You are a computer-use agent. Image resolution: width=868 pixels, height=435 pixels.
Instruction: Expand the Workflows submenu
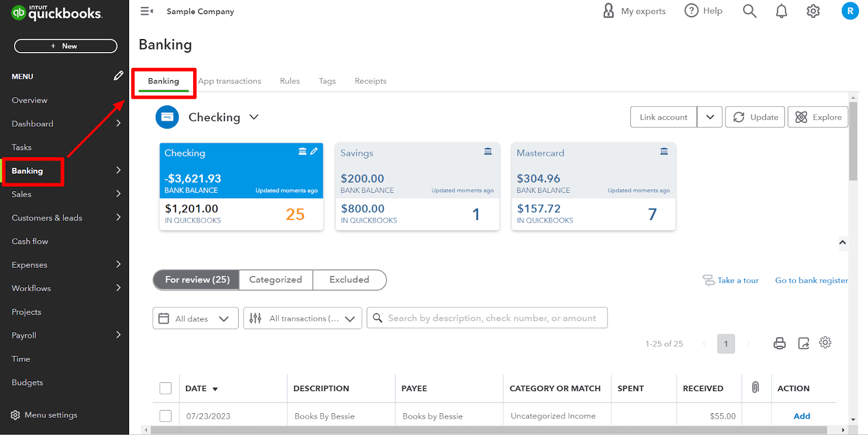pyautogui.click(x=118, y=288)
